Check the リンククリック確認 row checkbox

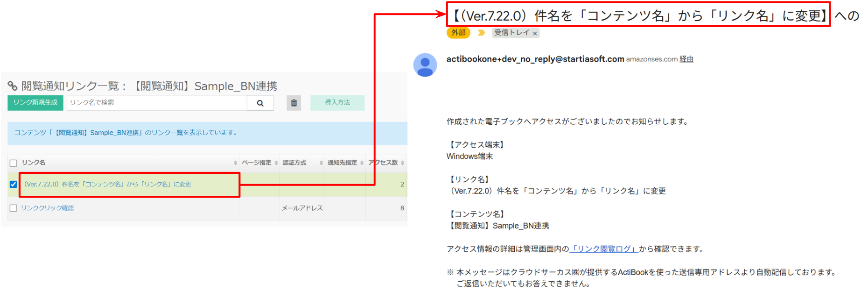pyautogui.click(x=13, y=208)
